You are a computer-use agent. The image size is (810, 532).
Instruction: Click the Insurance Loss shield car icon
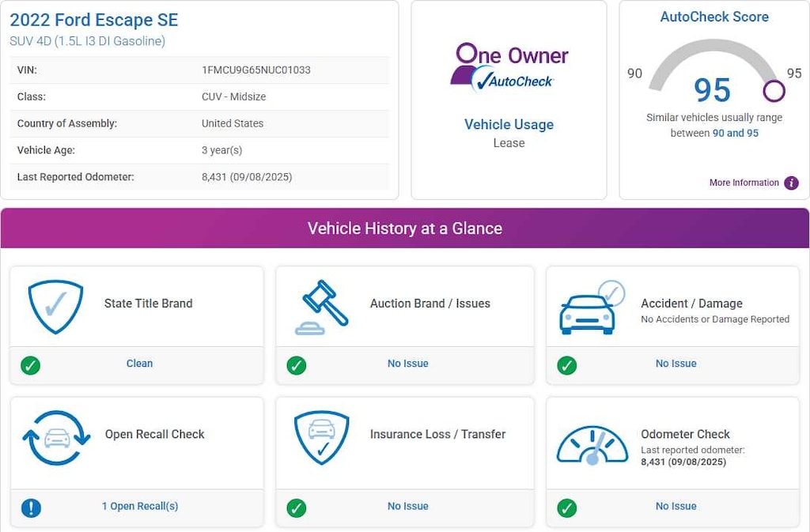[x=320, y=437]
